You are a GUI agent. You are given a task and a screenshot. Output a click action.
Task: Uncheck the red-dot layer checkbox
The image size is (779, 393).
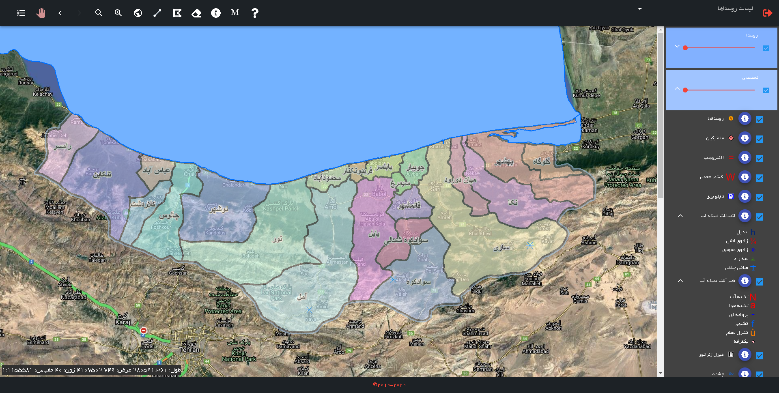[x=759, y=139]
